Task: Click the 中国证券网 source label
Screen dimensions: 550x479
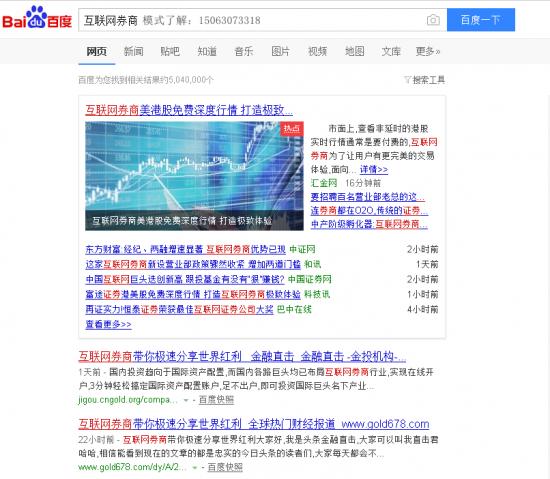Action: 310,279
